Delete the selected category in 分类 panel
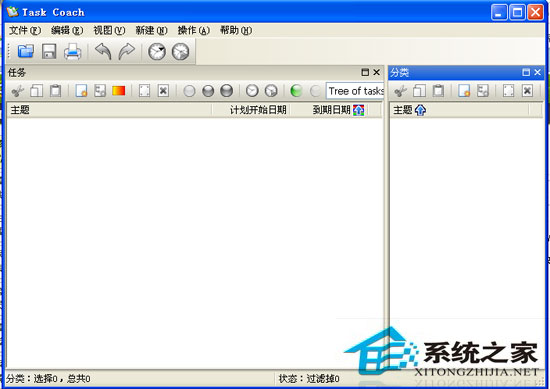 (527, 91)
